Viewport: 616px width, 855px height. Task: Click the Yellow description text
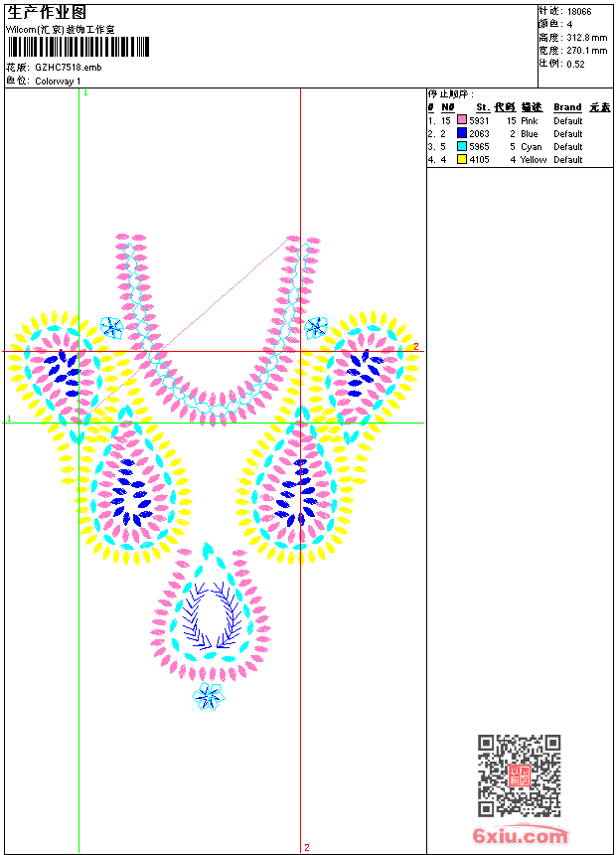point(534,160)
